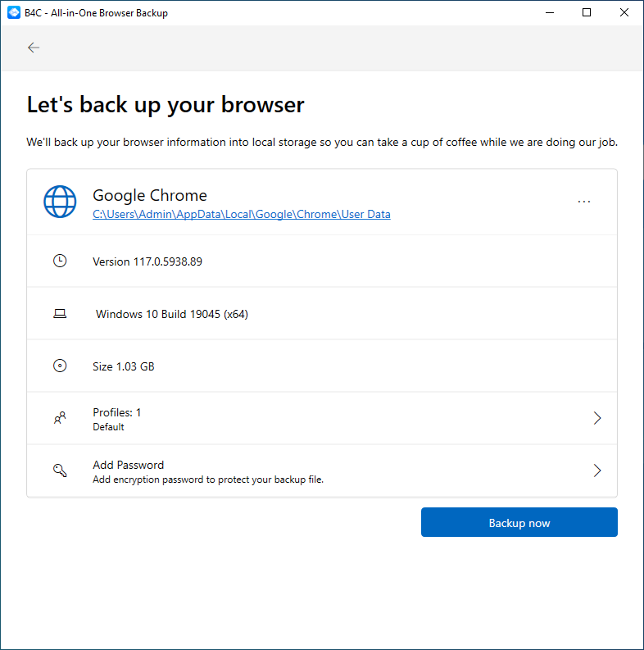Select the Profiles: 1 Default entry
This screenshot has height=650, width=644.
[x=322, y=418]
